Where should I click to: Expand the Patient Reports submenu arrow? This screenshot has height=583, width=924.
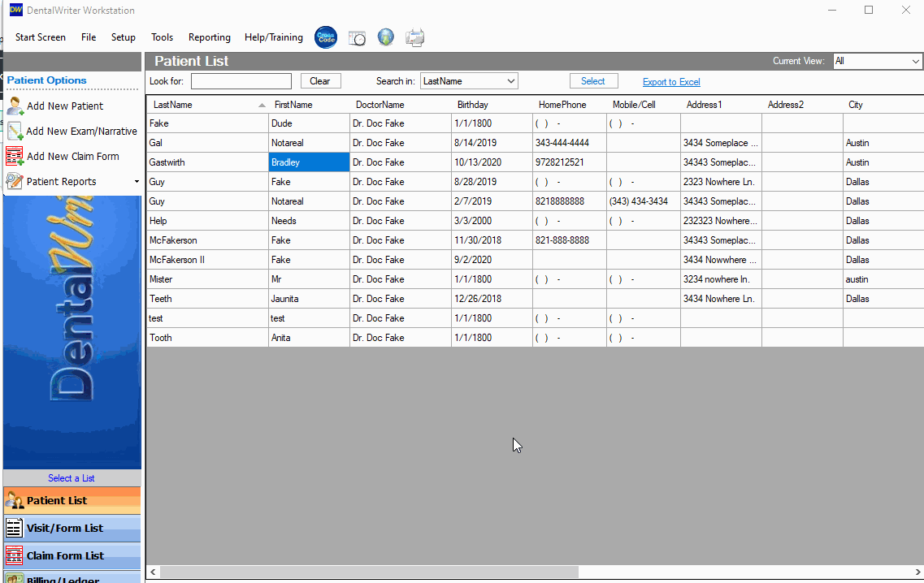click(137, 182)
